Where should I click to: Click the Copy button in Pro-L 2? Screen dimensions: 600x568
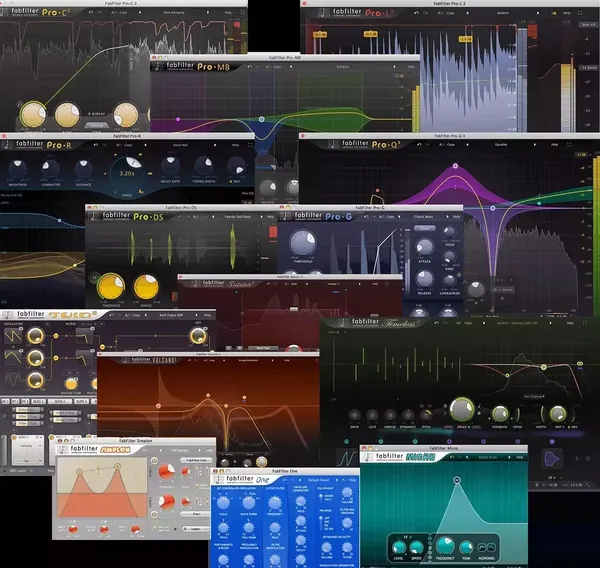[450, 13]
